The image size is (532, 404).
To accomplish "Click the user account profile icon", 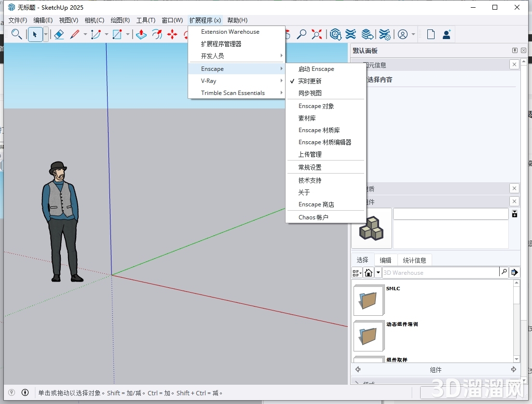I will (x=403, y=34).
